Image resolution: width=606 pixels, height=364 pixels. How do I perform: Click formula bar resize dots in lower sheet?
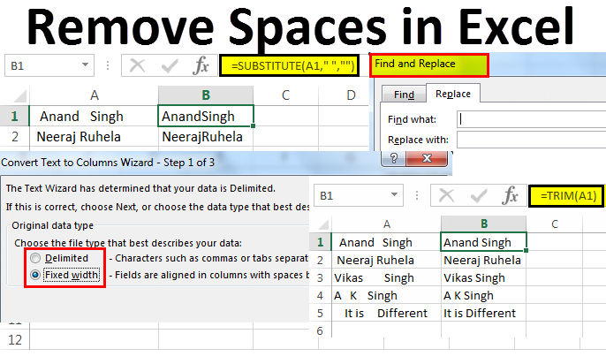(417, 195)
